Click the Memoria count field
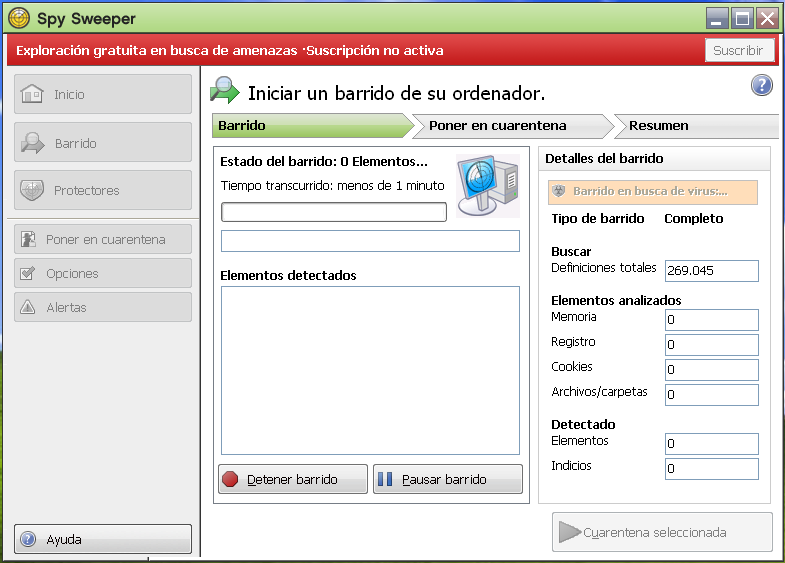 coord(711,320)
